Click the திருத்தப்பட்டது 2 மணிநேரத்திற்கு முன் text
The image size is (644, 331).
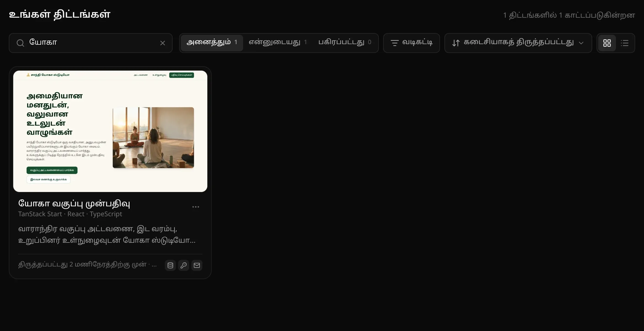tap(82, 265)
